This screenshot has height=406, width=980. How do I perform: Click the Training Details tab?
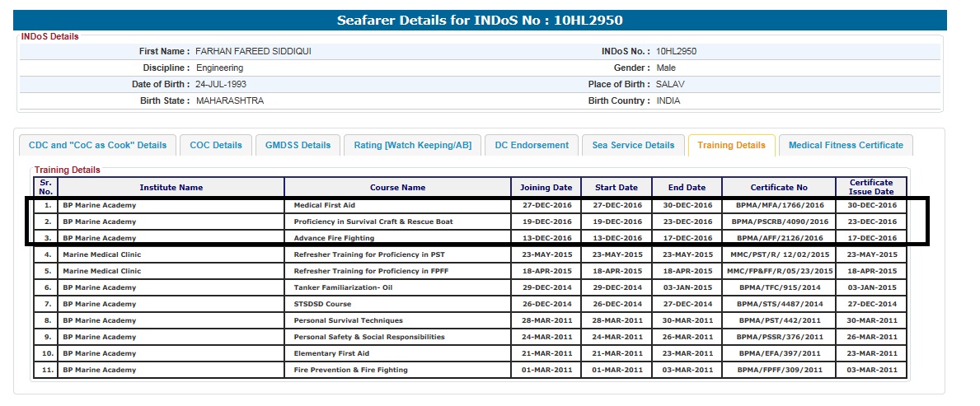731,145
